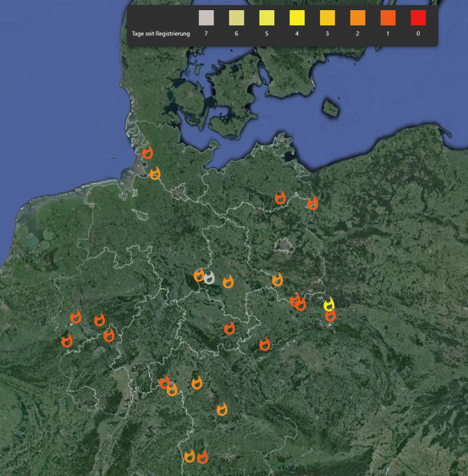
Task: Open the lone fire marker in Thuringia
Action: click(x=229, y=328)
